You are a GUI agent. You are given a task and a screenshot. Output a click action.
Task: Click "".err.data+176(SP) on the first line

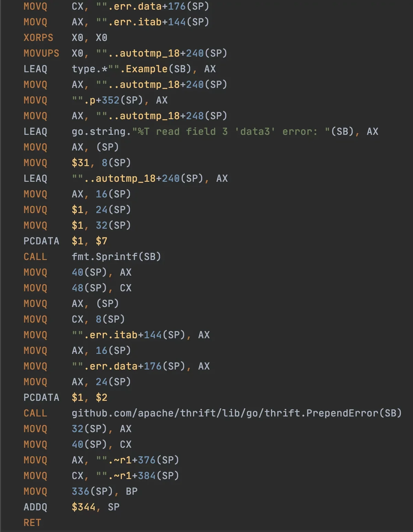152,7
